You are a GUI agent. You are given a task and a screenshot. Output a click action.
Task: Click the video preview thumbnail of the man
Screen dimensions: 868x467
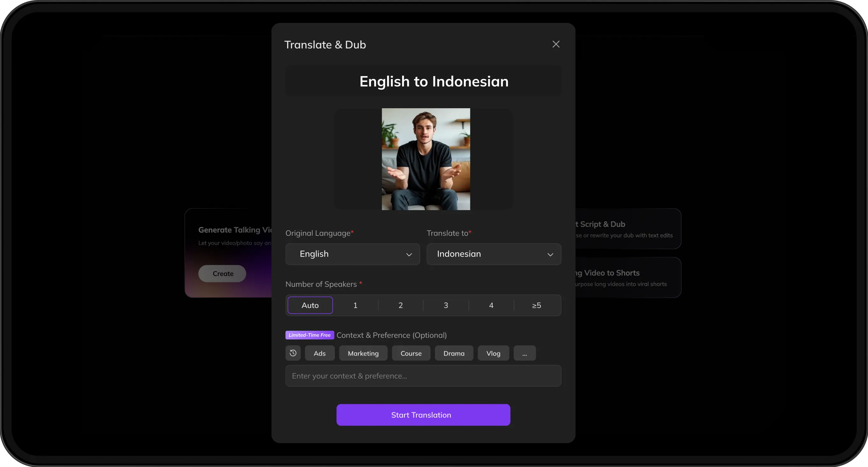pyautogui.click(x=426, y=159)
